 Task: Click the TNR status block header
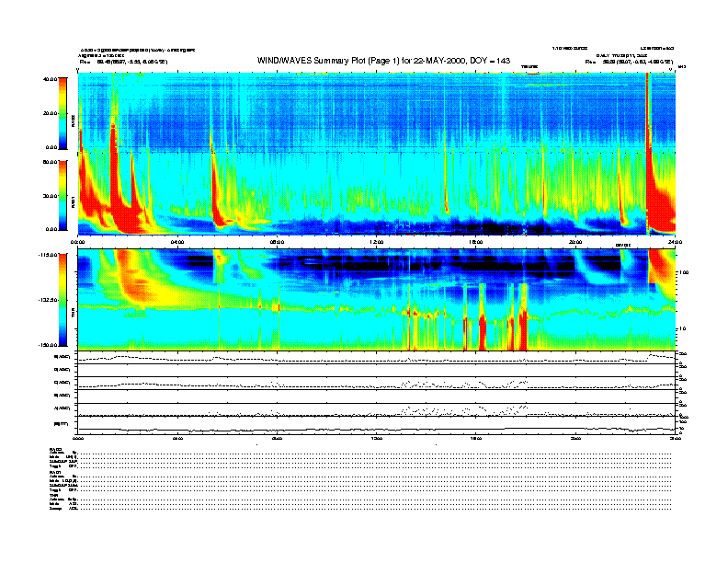(x=54, y=495)
